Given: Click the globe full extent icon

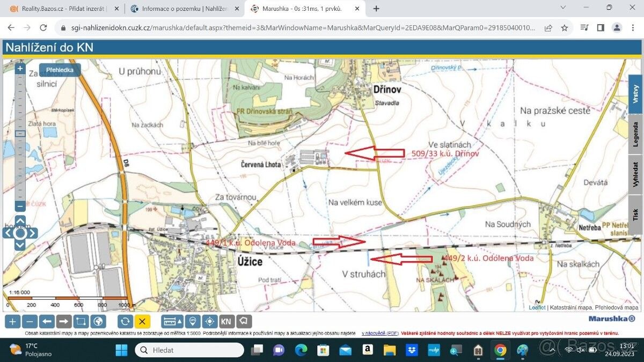Looking at the screenshot, I should click(98, 321).
